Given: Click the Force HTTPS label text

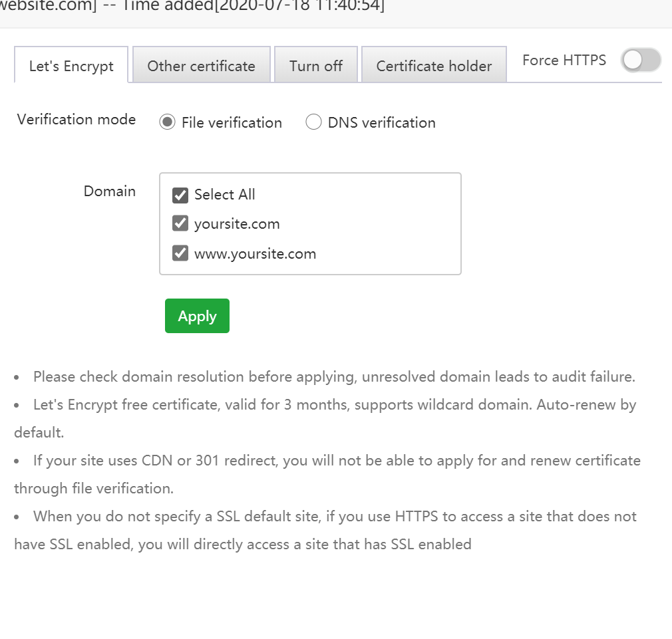Looking at the screenshot, I should coord(564,61).
